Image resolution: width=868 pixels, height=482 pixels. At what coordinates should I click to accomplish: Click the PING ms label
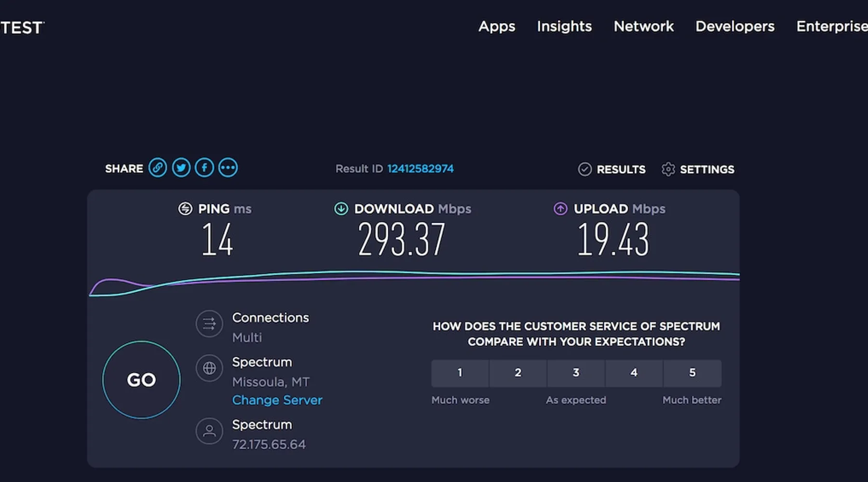[x=225, y=209]
